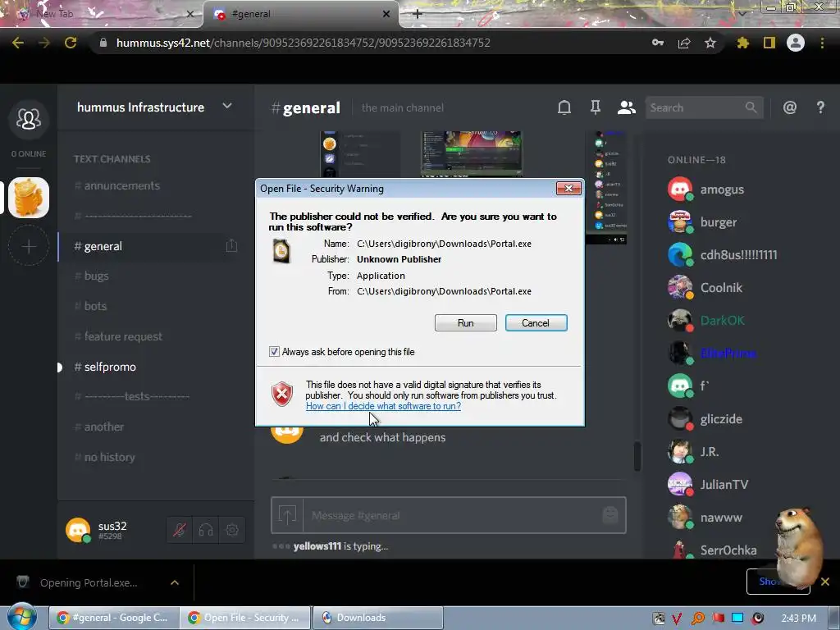Switch to the New Tab tab
Image resolution: width=840 pixels, height=630 pixels.
(102, 14)
